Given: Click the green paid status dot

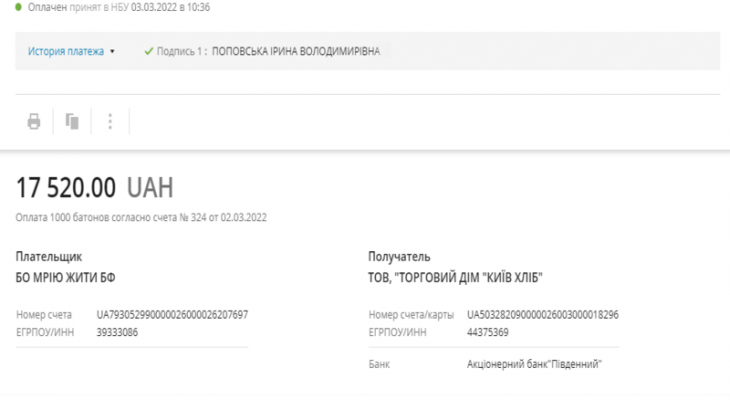Looking at the screenshot, I should coord(18,7).
